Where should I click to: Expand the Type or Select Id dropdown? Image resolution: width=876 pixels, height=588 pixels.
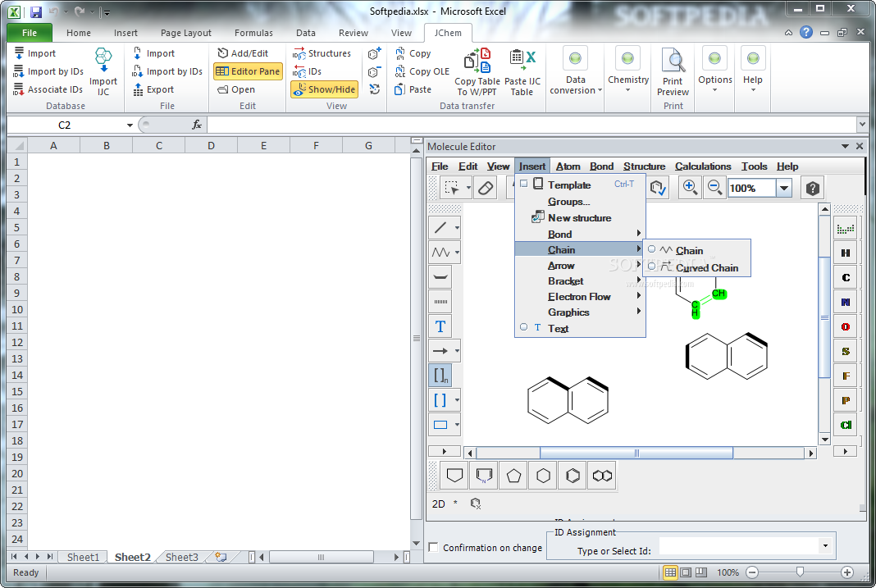coord(825,545)
